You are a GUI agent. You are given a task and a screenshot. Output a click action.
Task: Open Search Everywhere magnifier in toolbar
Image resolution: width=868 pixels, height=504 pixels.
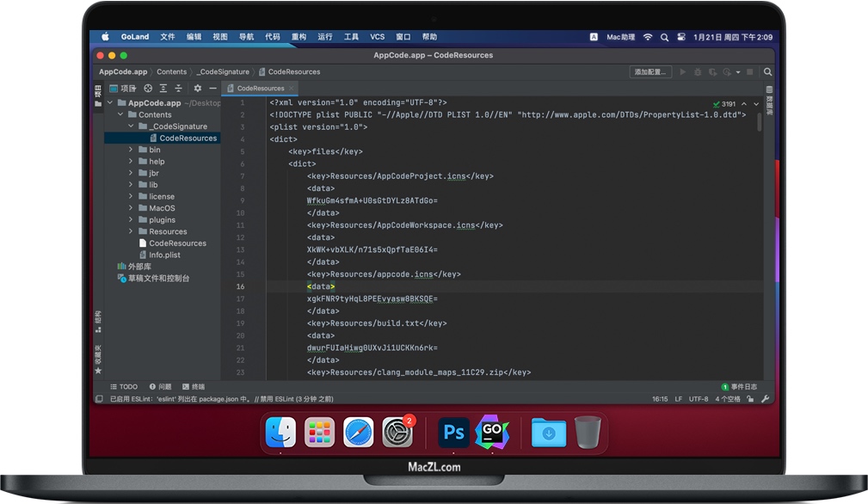pyautogui.click(x=767, y=72)
